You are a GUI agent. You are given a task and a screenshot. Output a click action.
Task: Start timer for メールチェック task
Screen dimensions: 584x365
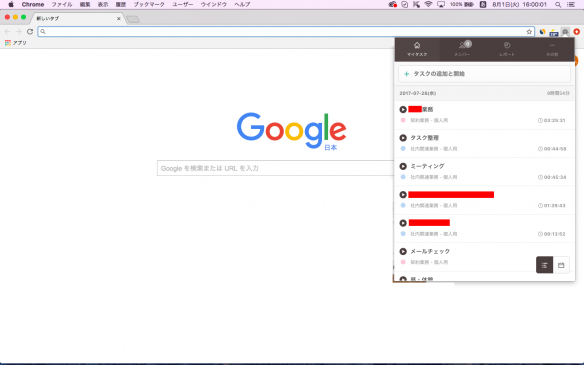403,251
